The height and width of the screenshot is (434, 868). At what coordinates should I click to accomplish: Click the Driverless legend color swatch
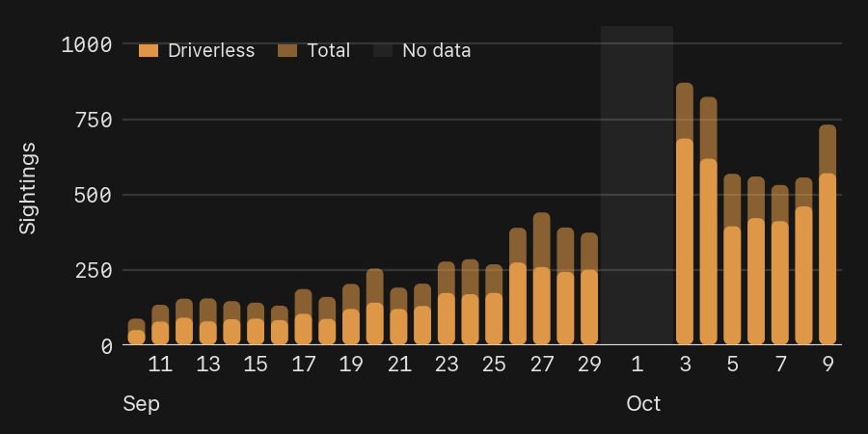pyautogui.click(x=149, y=50)
